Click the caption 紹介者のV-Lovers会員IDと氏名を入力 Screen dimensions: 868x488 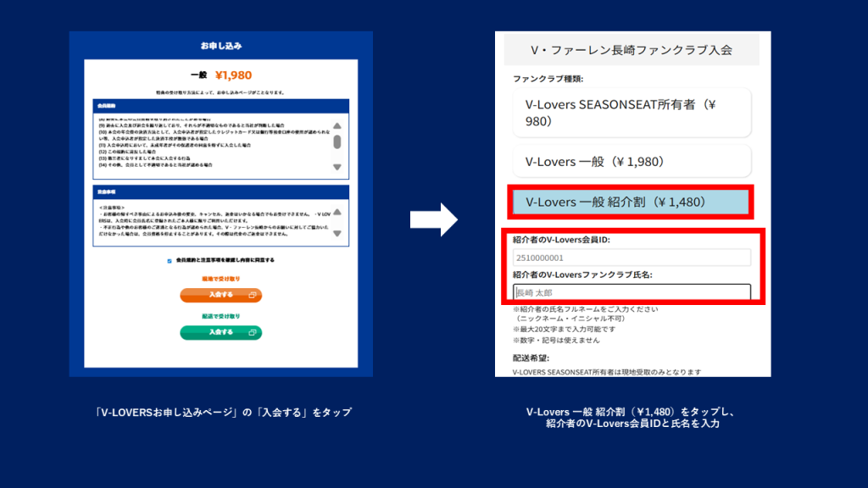tap(632, 424)
